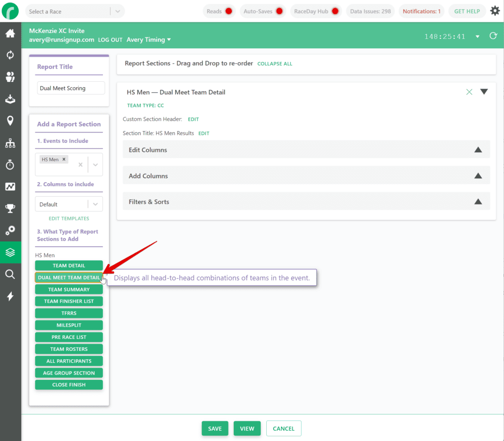Open the clock timer dropdown arrow

click(x=477, y=36)
